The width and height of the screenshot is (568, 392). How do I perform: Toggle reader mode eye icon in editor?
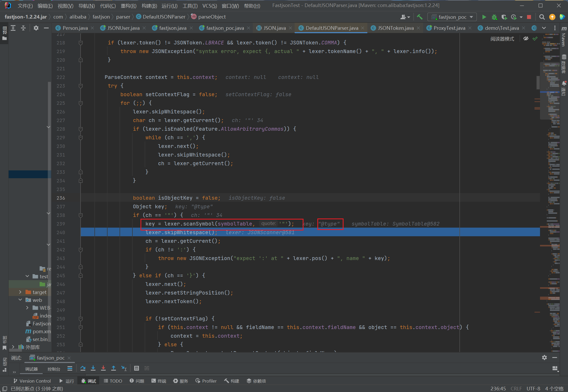[526, 39]
